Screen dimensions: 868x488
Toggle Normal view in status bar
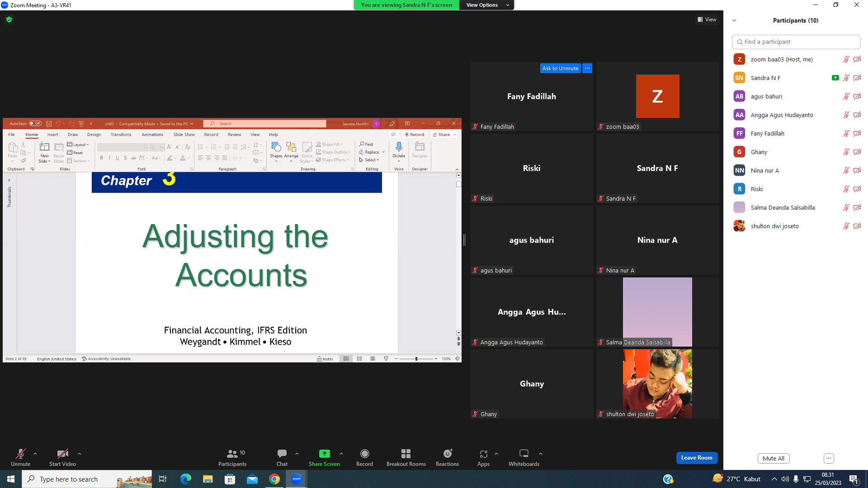[346, 359]
